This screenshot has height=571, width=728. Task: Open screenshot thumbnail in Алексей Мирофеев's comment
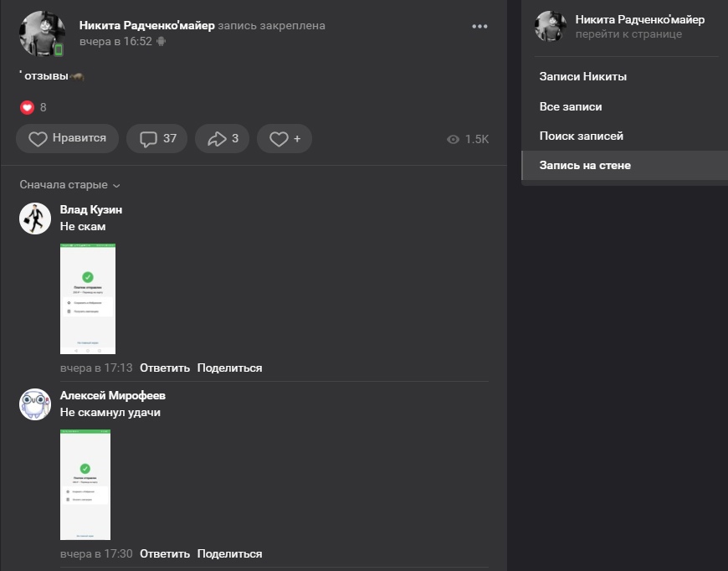pyautogui.click(x=85, y=484)
